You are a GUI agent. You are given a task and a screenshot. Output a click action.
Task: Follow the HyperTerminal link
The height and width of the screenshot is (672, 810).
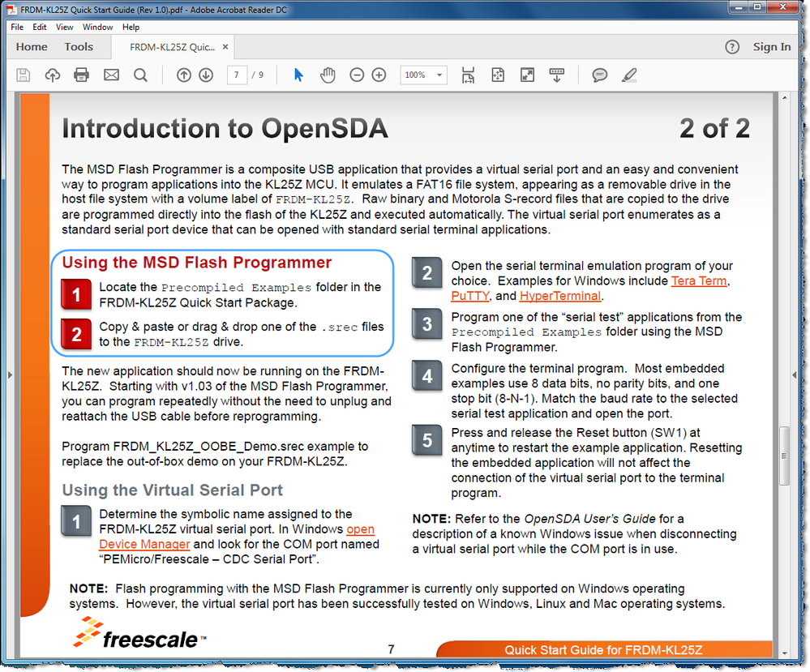560,296
